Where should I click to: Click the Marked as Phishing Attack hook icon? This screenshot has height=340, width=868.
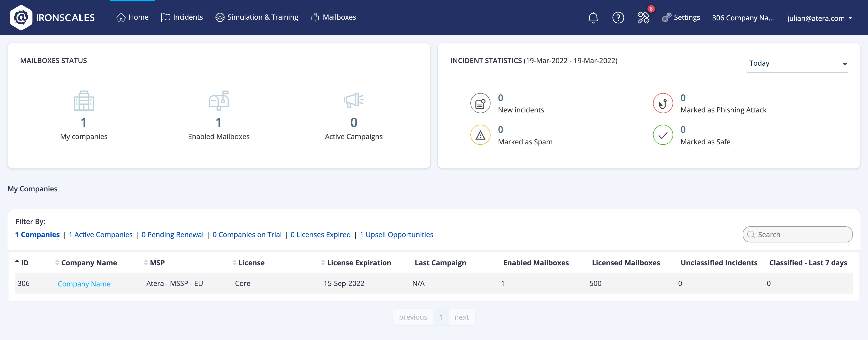(663, 103)
